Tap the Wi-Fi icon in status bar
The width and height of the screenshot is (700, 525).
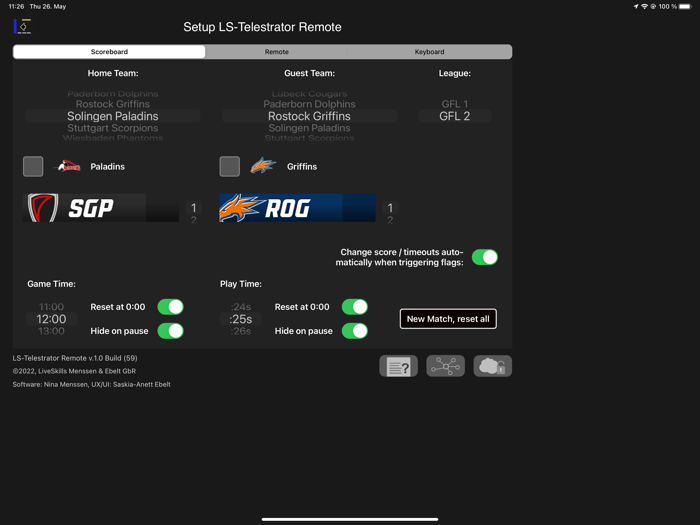(644, 6)
